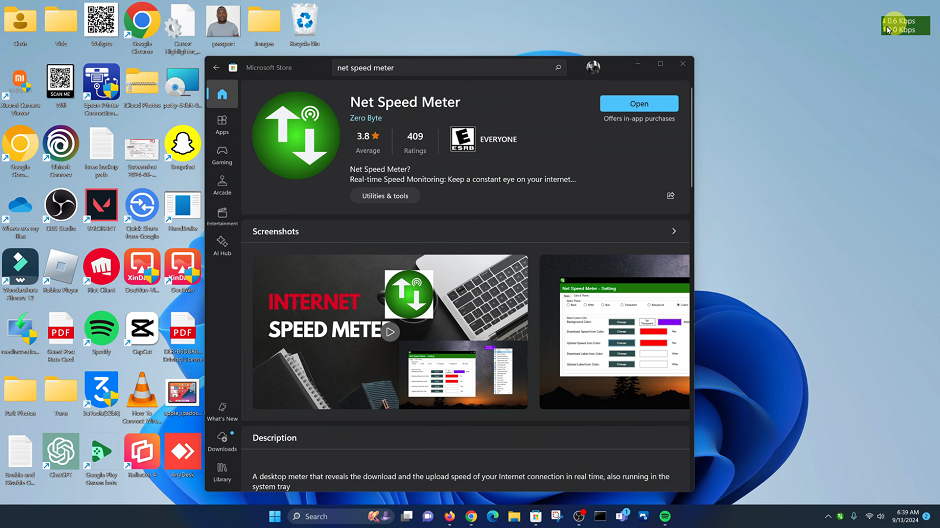The width and height of the screenshot is (940, 528).
Task: Click the search magnifier icon in Store
Action: 558,68
